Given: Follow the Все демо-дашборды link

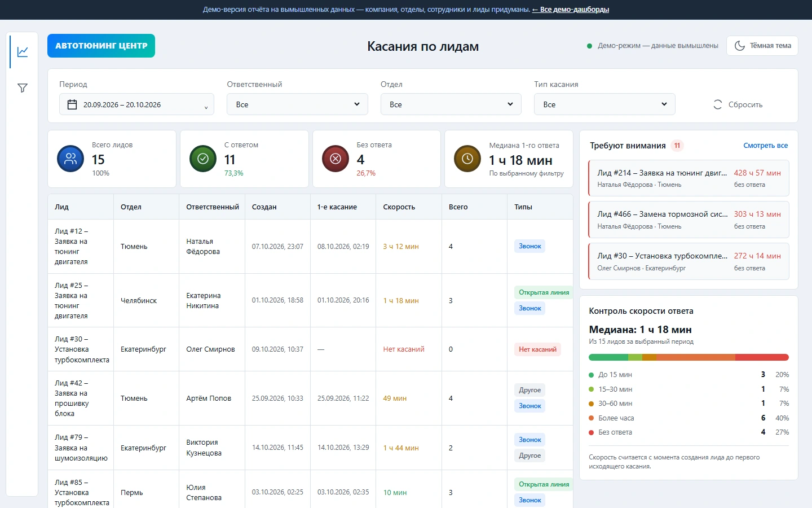Looking at the screenshot, I should (x=571, y=10).
